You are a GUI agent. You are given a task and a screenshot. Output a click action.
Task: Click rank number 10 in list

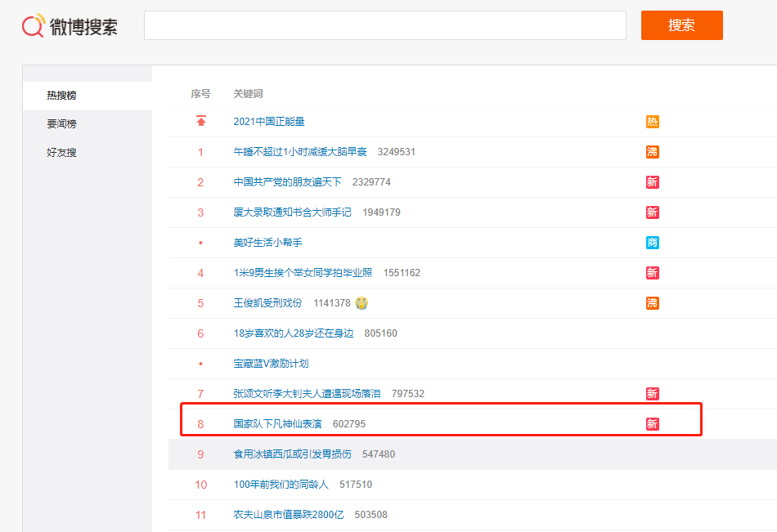click(x=200, y=485)
